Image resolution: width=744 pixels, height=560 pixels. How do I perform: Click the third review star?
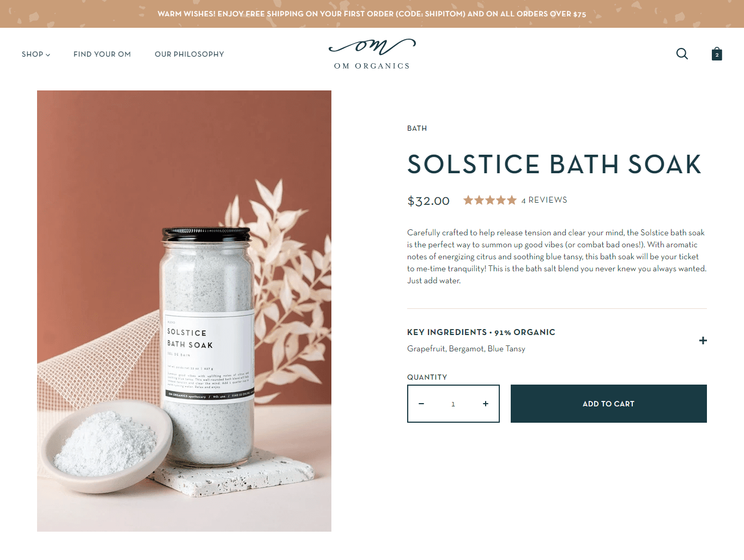(x=490, y=200)
